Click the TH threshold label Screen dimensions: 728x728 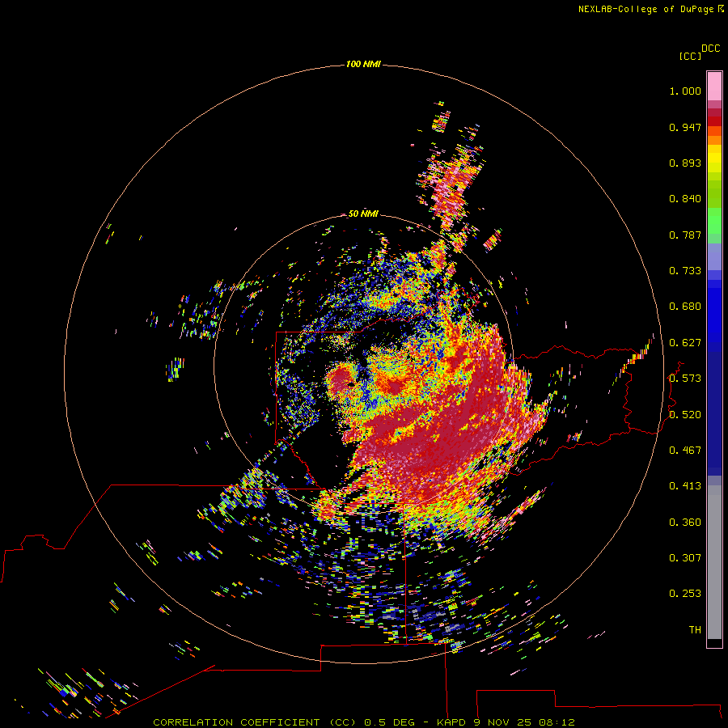tap(695, 630)
